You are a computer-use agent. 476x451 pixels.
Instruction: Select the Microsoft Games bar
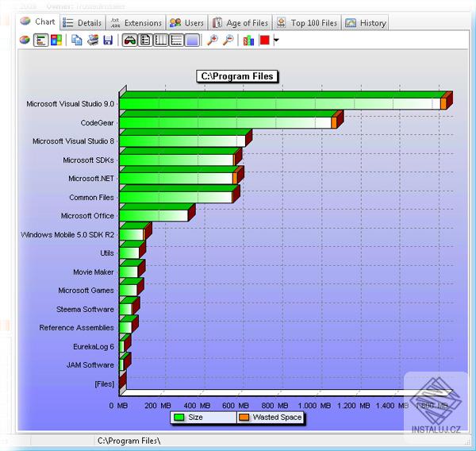(x=128, y=290)
